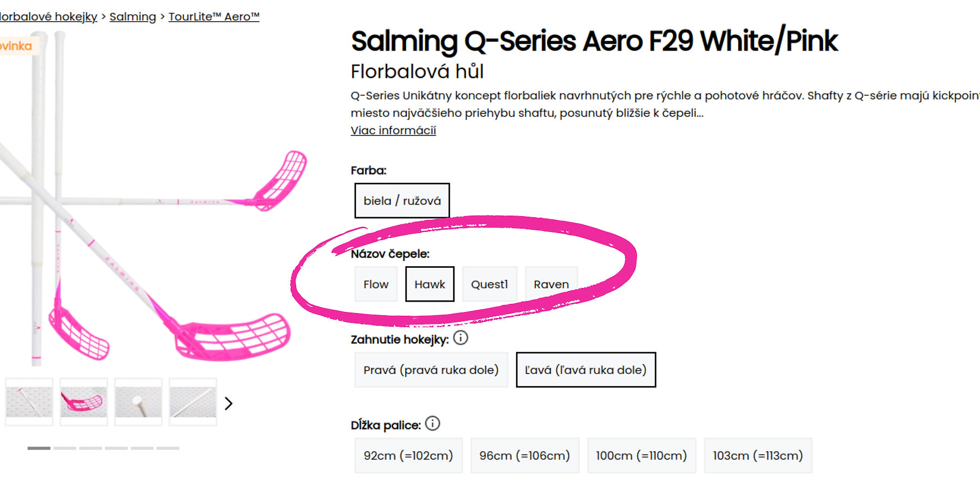Select Pravá (pravá ruka dole) orientation
Viewport: 980px width, 490px height.
pyautogui.click(x=431, y=370)
